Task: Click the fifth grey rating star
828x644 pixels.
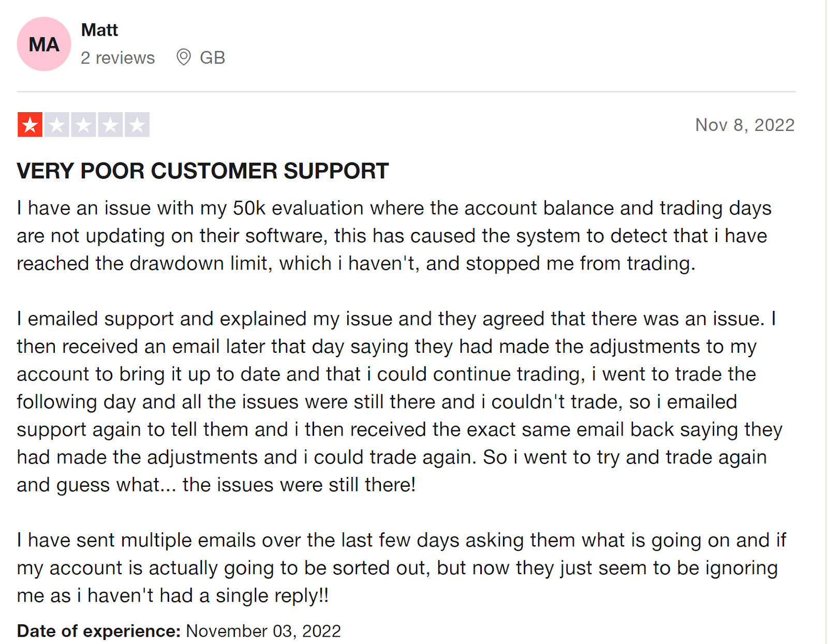Action: pyautogui.click(x=137, y=125)
